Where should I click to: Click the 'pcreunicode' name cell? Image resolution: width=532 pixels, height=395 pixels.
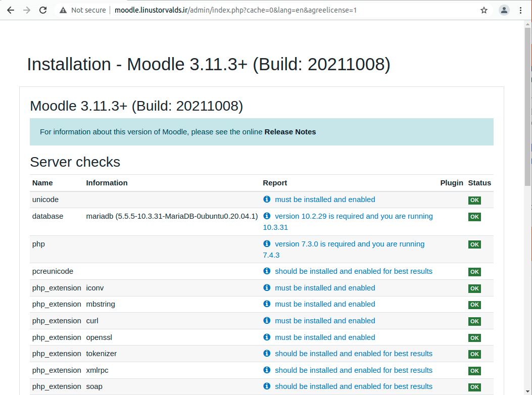(53, 271)
